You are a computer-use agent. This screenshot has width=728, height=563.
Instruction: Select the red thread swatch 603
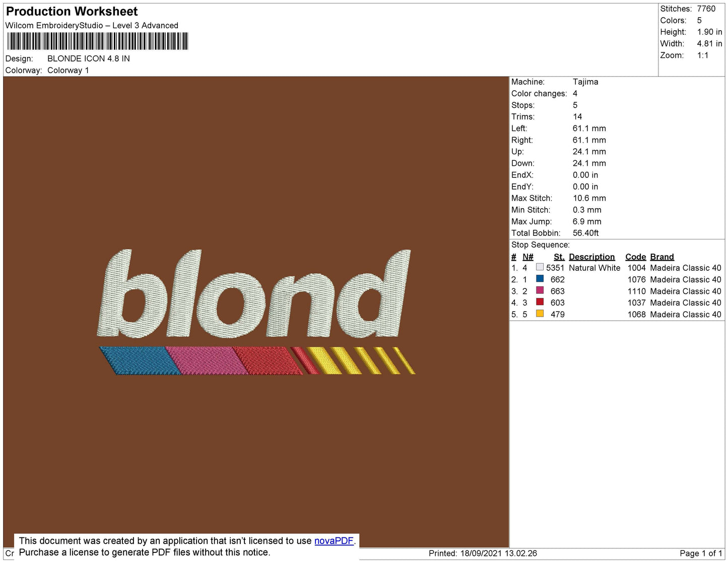[x=540, y=302]
